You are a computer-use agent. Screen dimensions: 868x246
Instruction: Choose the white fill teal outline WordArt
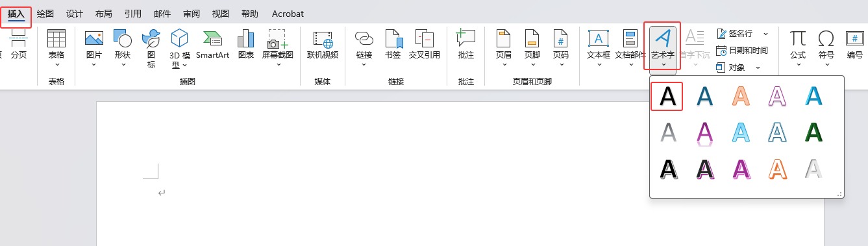[777, 132]
